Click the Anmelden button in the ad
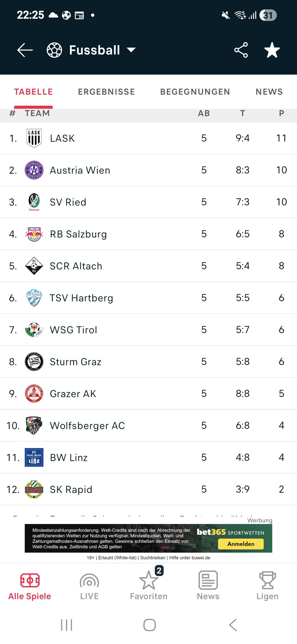 tap(241, 544)
